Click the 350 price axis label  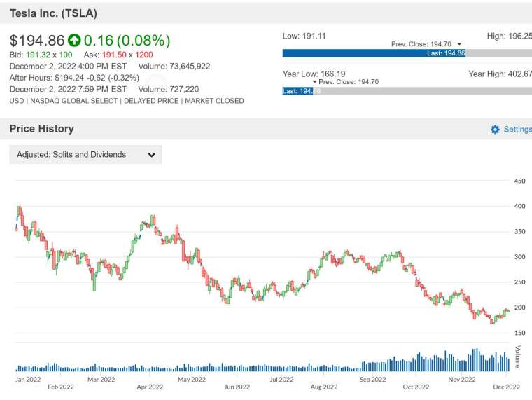coord(519,232)
